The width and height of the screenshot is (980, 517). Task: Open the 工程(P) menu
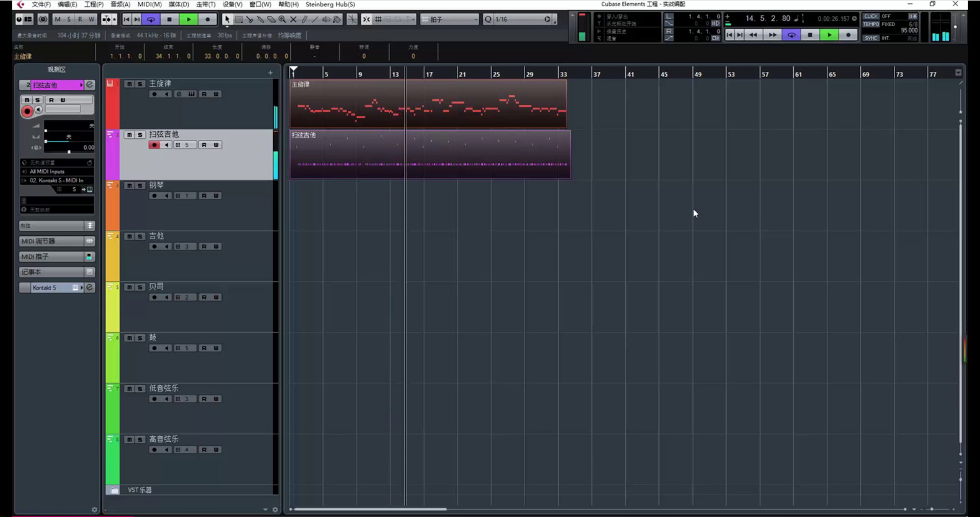tap(94, 4)
